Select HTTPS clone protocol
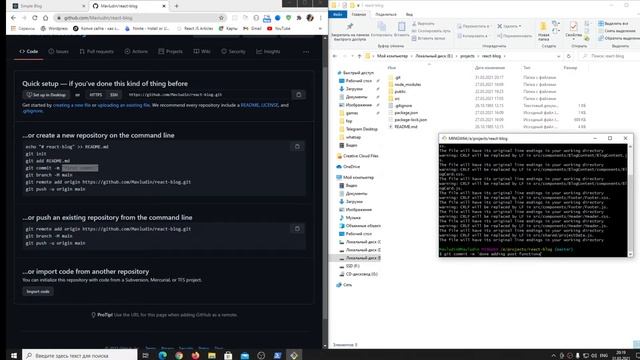 point(96,95)
